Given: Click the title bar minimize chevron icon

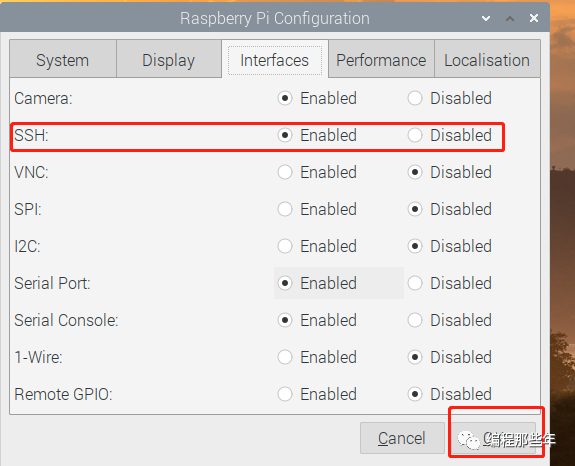Looking at the screenshot, I should coord(486,18).
